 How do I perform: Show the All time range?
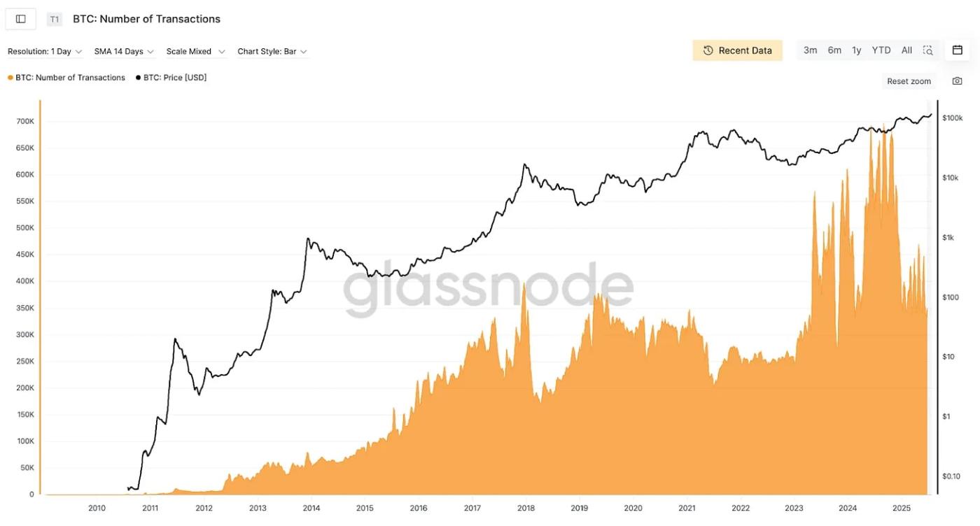coord(906,50)
